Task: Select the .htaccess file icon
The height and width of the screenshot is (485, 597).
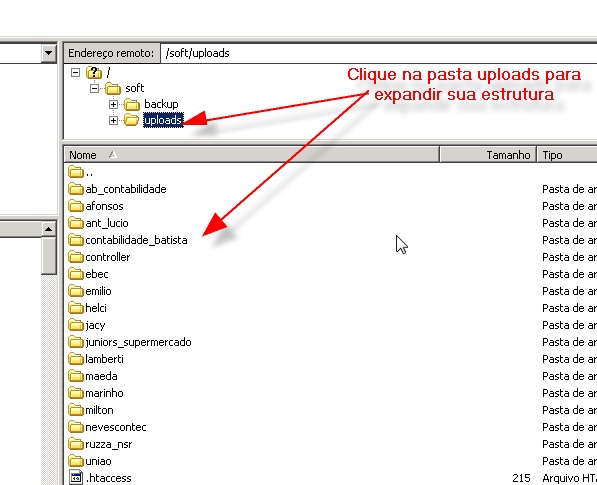Action: (x=76, y=478)
